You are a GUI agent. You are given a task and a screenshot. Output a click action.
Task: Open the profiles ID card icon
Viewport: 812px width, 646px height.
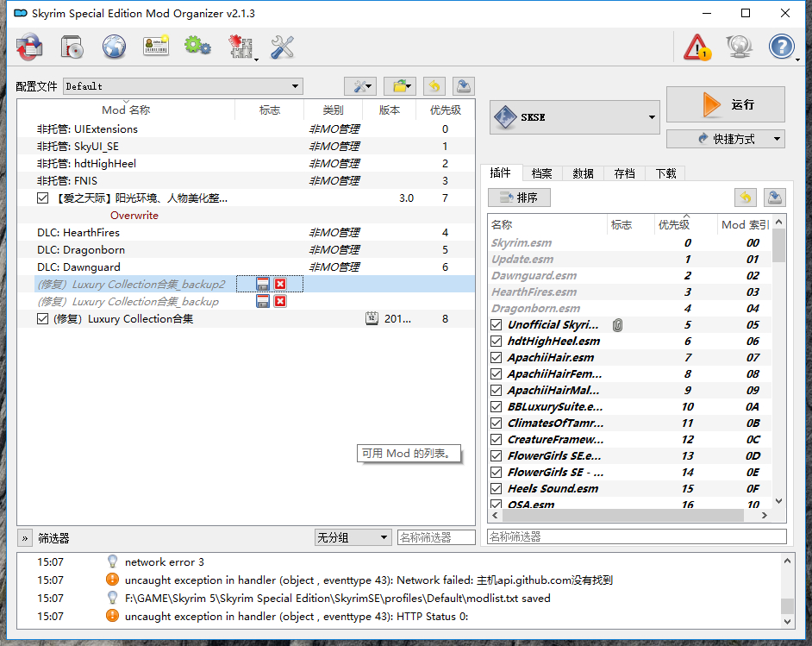click(156, 46)
